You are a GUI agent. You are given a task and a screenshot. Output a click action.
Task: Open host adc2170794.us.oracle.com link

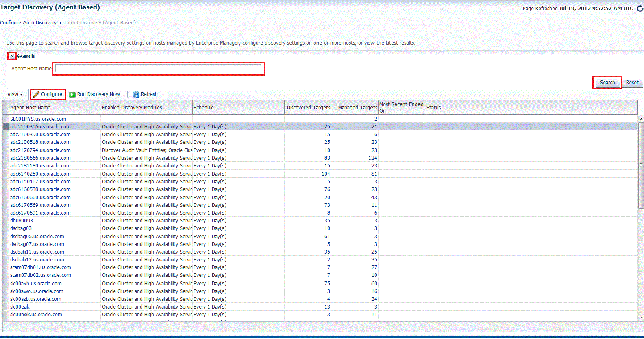(40, 150)
